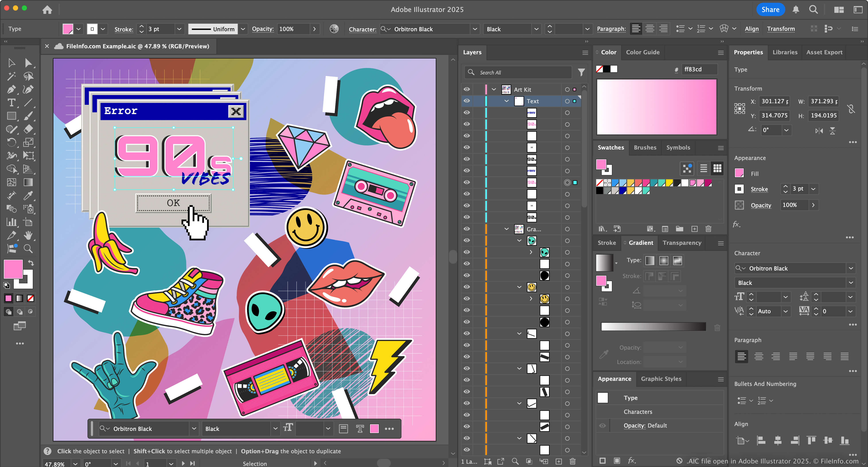This screenshot has height=467, width=868.
Task: Select the Zoom tool
Action: point(28,249)
